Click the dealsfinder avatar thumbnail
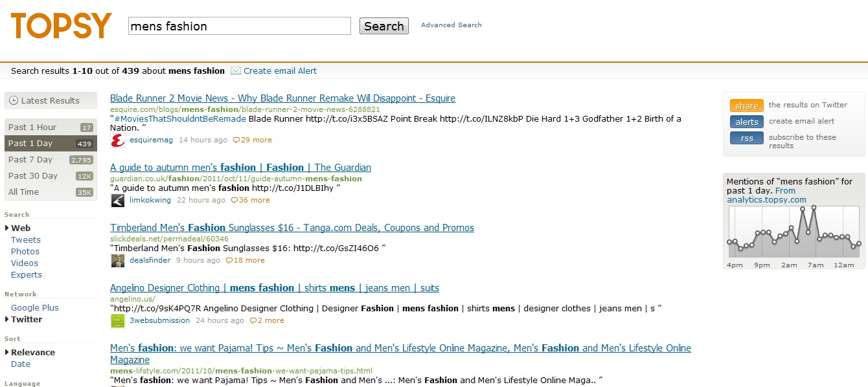 pyautogui.click(x=117, y=261)
